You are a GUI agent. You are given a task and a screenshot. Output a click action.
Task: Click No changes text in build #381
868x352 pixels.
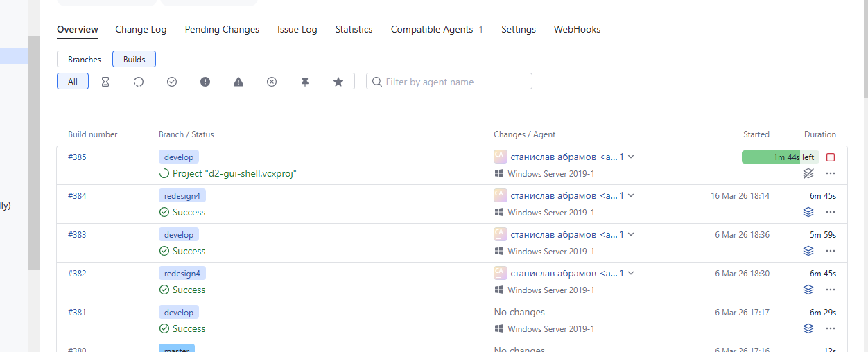pyautogui.click(x=519, y=312)
